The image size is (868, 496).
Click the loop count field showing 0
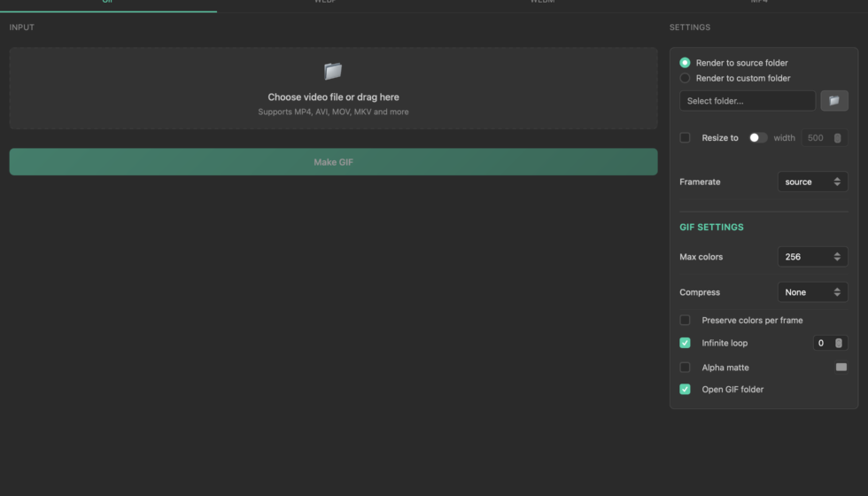(830, 343)
